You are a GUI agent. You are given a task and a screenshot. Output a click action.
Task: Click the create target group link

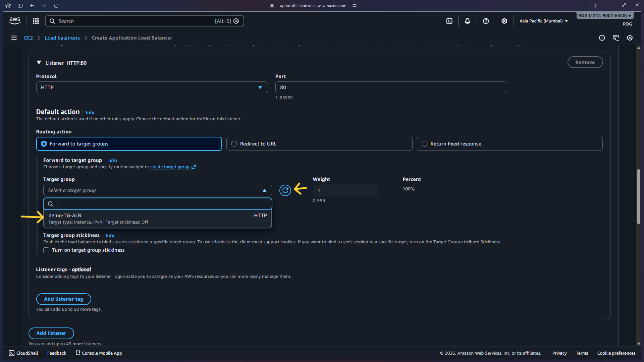point(170,167)
